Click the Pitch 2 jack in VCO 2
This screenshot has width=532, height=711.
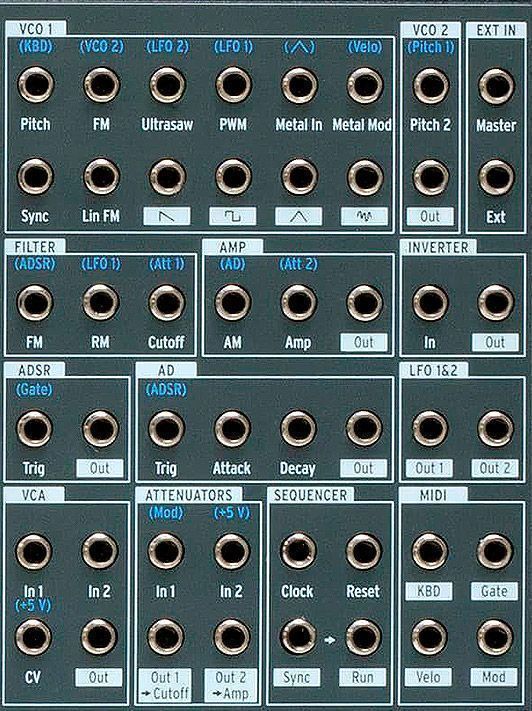(x=431, y=86)
